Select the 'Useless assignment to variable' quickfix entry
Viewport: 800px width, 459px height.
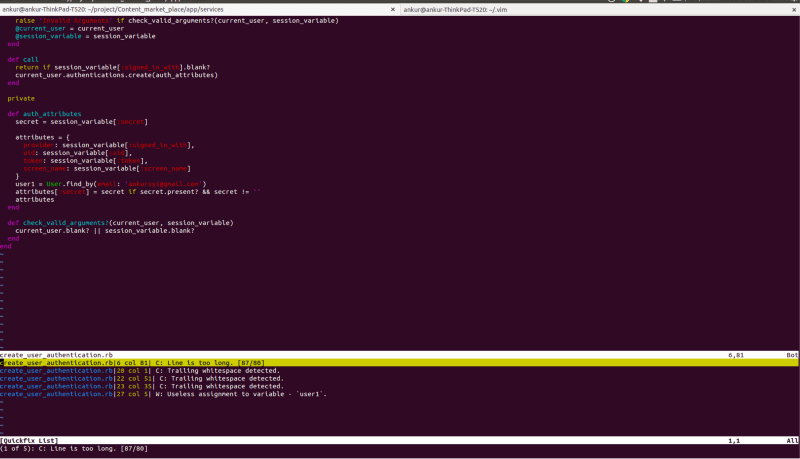pyautogui.click(x=163, y=394)
